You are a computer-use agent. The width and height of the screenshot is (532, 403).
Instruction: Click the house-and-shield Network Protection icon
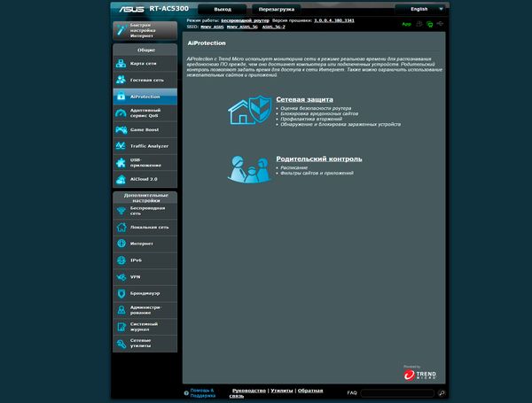tap(250, 110)
